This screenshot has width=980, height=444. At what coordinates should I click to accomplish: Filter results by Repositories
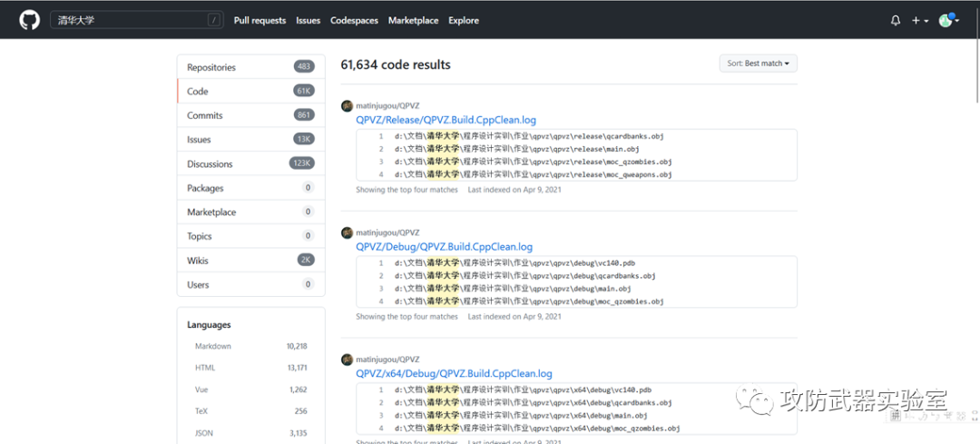251,67
